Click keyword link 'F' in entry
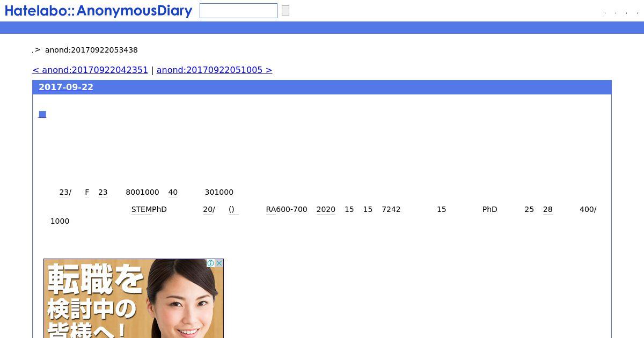Image resolution: width=644 pixels, height=338 pixels. pos(87,192)
